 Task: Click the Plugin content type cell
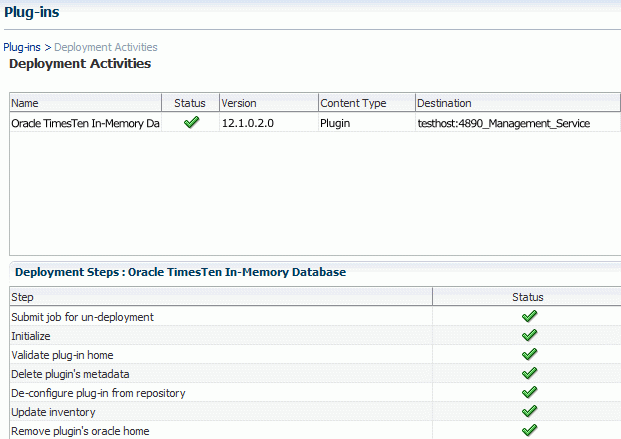335,123
